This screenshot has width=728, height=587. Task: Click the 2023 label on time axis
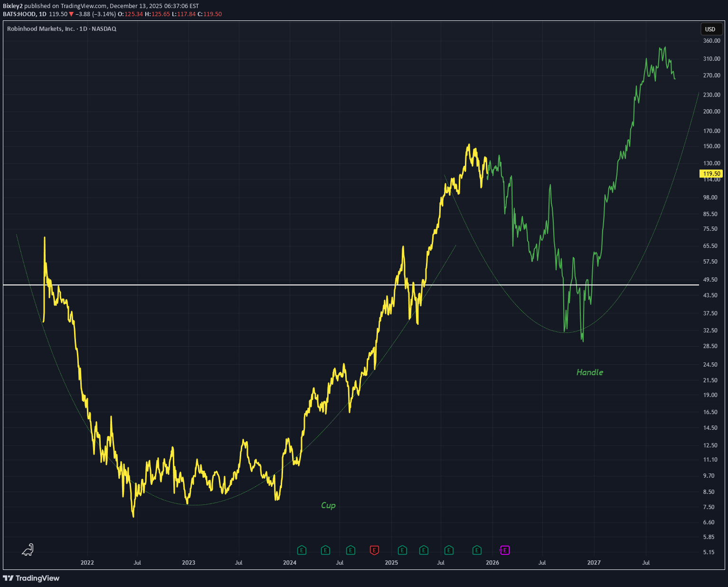click(189, 563)
